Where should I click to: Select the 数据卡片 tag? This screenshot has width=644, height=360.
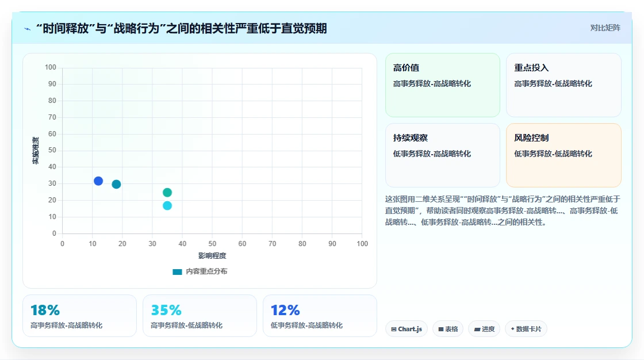[x=526, y=329]
